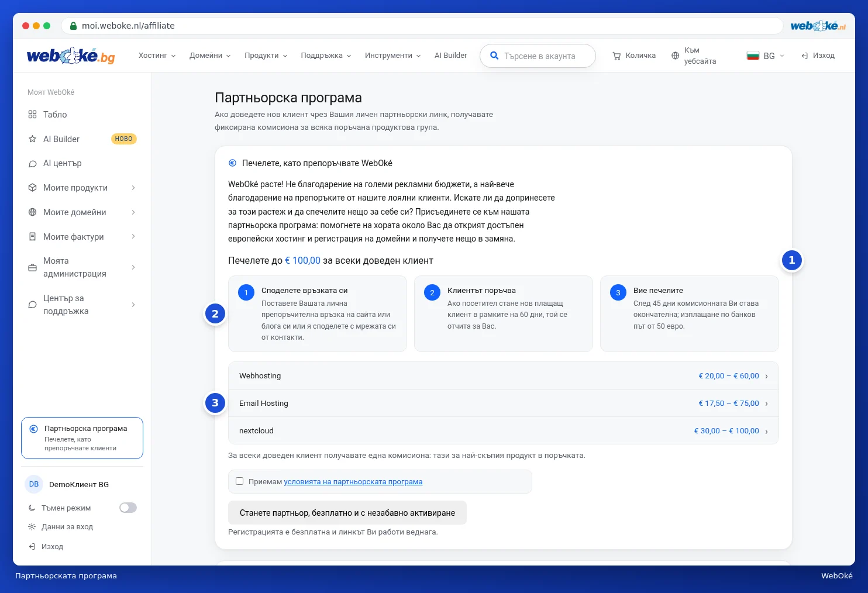Open the BG language selector
This screenshot has height=593, width=868.
click(765, 56)
